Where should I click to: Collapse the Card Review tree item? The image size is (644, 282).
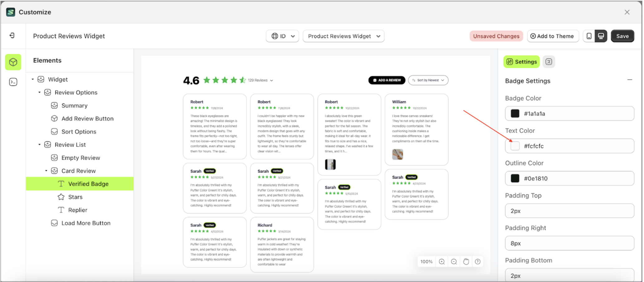tap(46, 171)
